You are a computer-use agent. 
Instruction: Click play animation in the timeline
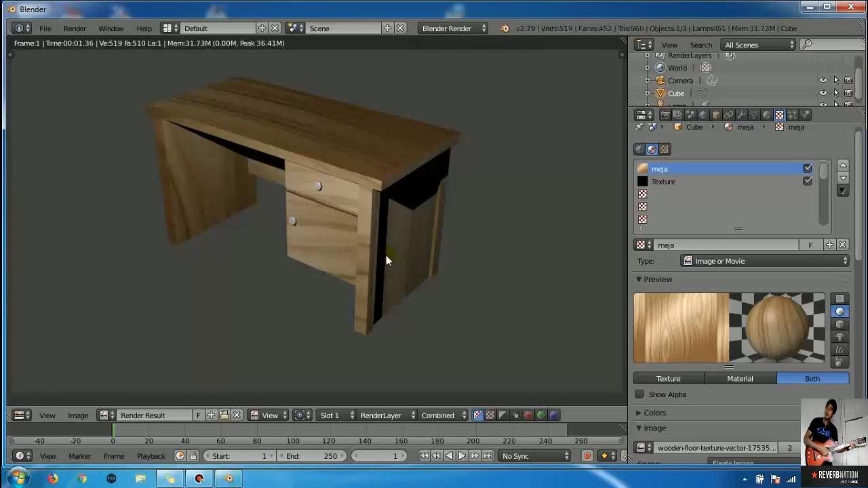point(462,456)
